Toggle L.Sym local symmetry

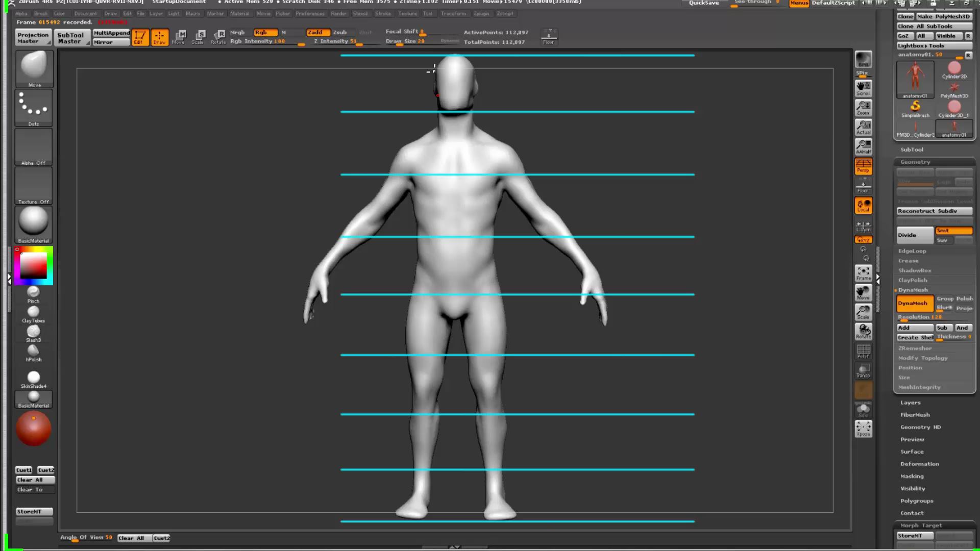click(x=863, y=226)
